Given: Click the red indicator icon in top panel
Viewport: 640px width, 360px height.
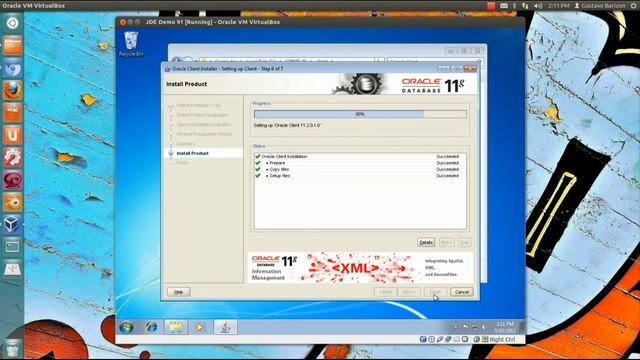Looking at the screenshot, I should pos(491,6).
